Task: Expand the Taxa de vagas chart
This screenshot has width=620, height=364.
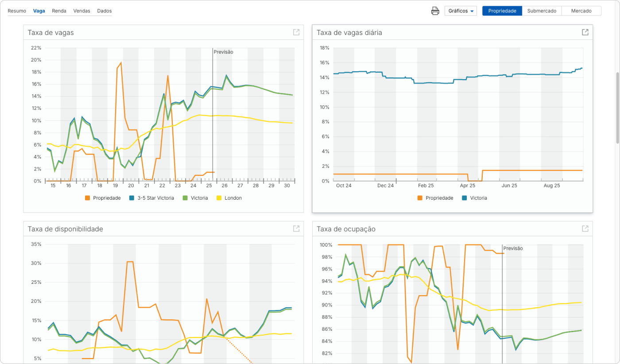Action: point(296,32)
